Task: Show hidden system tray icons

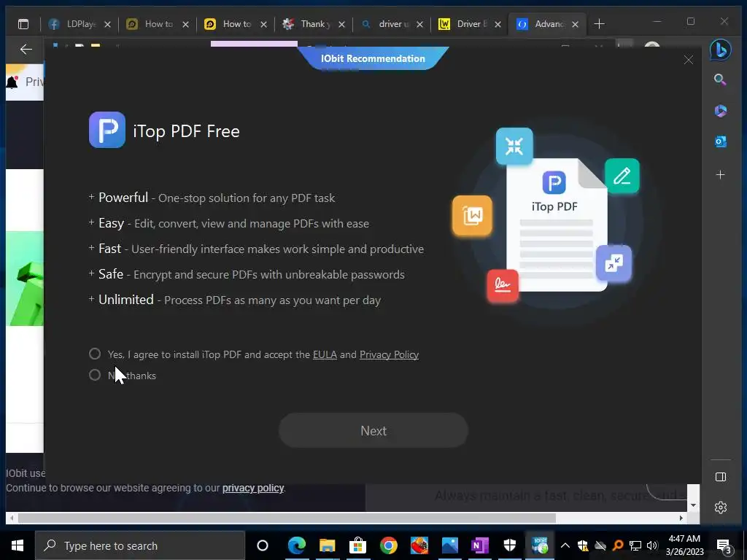Action: 565,545
